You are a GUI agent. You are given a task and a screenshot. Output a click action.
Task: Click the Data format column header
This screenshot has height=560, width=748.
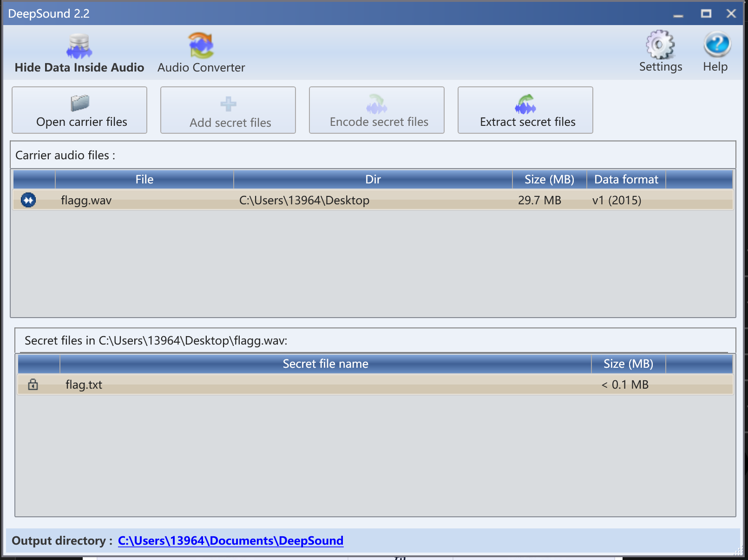pyautogui.click(x=626, y=180)
